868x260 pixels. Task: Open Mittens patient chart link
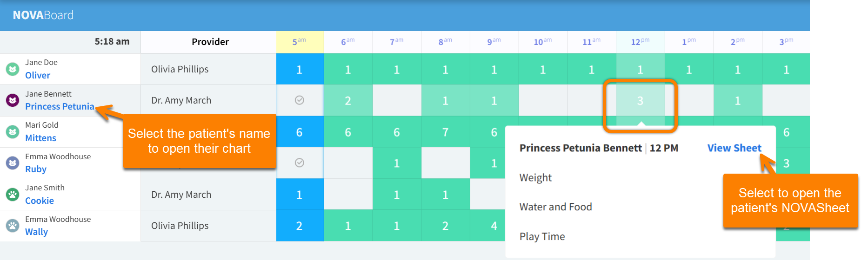click(40, 138)
